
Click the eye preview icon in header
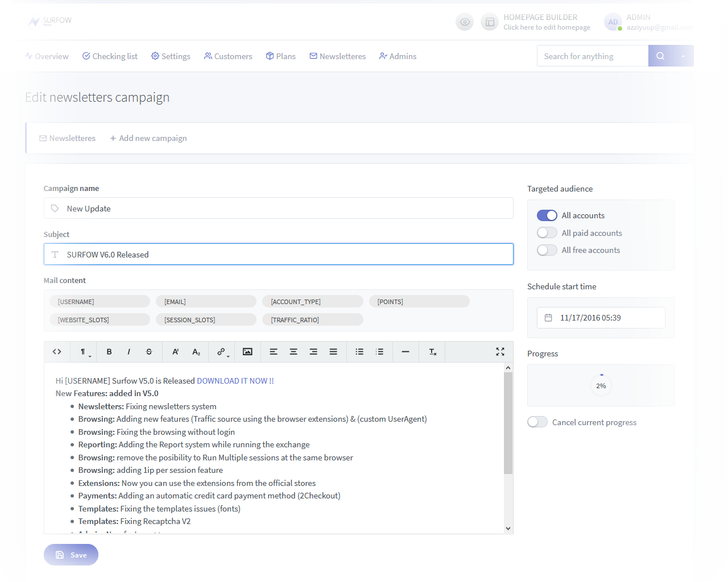(x=465, y=22)
